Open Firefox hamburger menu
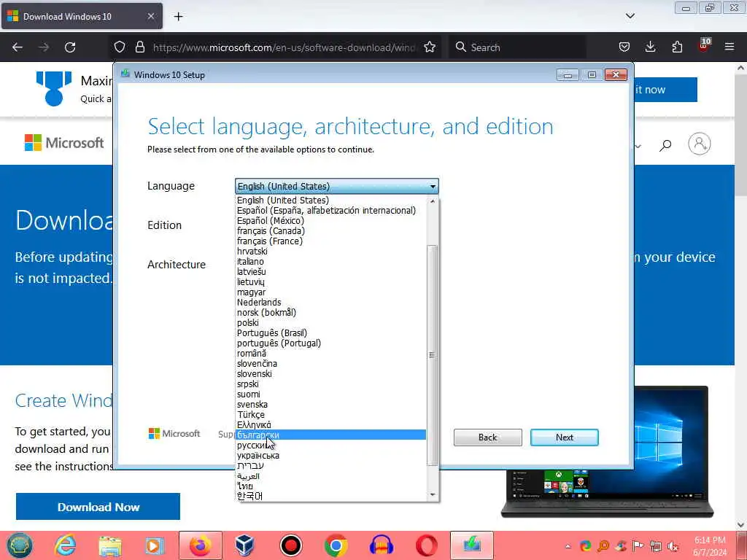 pyautogui.click(x=729, y=47)
